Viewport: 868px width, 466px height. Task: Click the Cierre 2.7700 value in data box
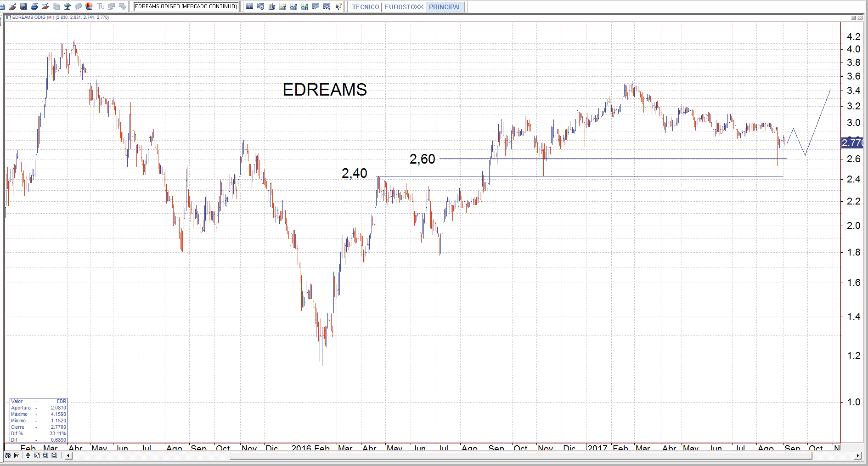58,427
